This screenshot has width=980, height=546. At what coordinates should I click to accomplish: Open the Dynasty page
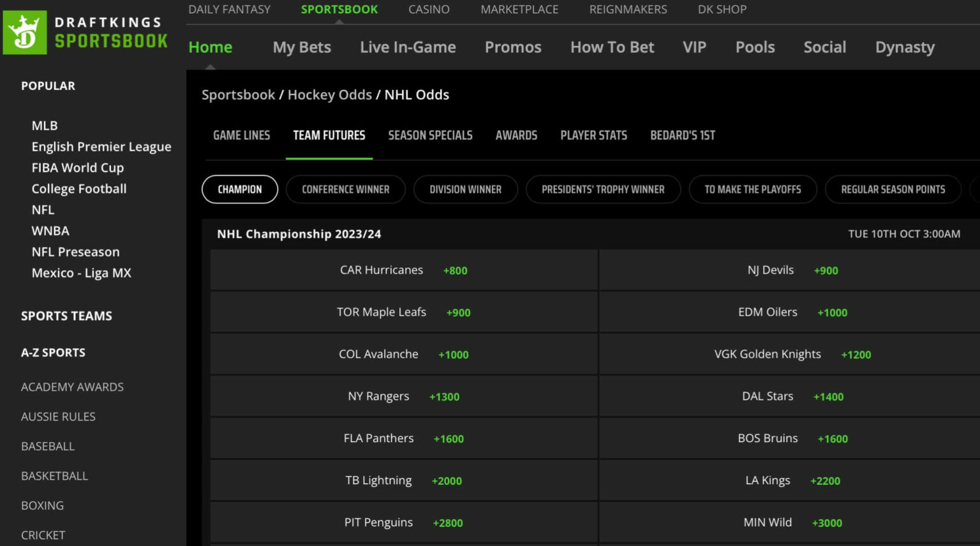[x=905, y=47]
